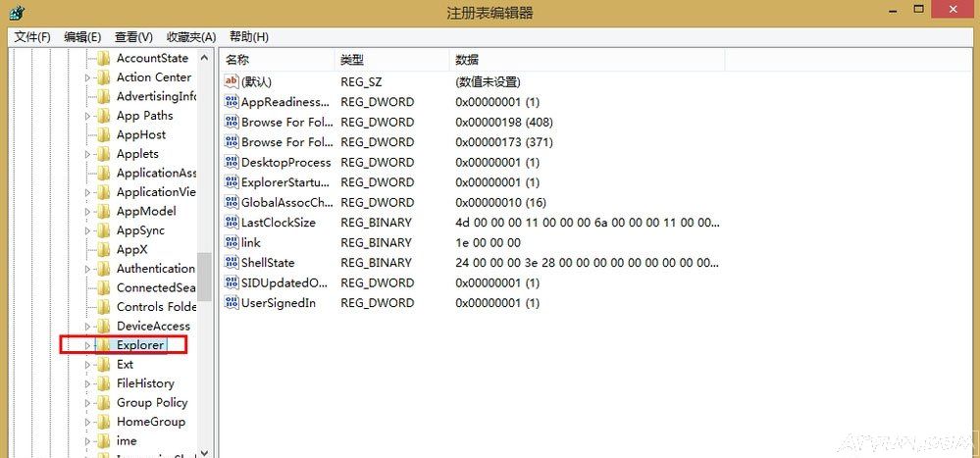Viewport: 980px width, 458px height.
Task: Click the Registry Editor app icon in title bar
Action: tap(17, 12)
